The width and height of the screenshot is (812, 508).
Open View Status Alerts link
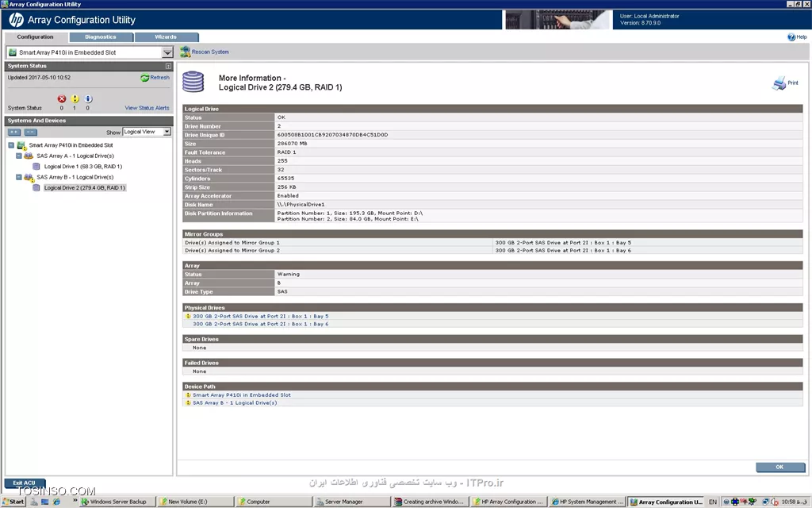(x=147, y=108)
